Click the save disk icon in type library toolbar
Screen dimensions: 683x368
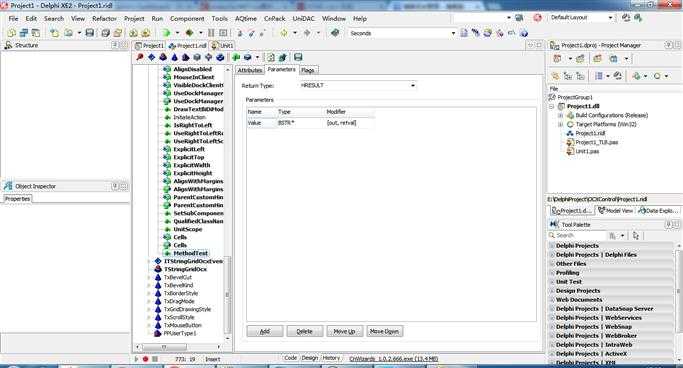(x=298, y=57)
